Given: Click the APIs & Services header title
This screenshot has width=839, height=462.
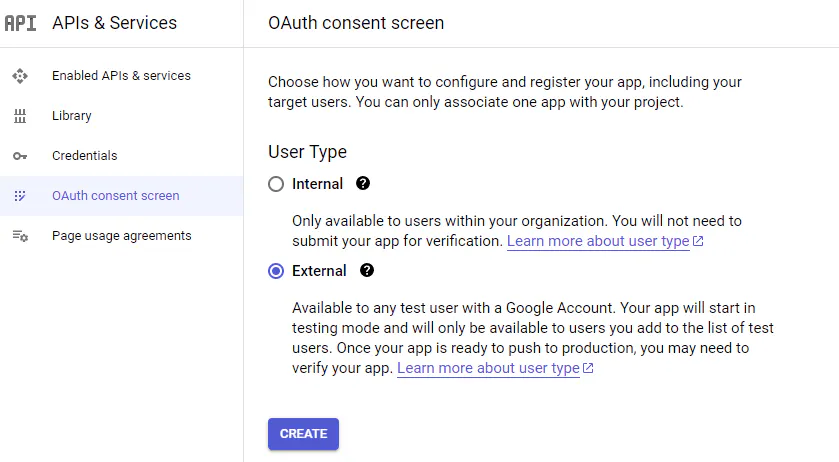Looking at the screenshot, I should tap(114, 23).
